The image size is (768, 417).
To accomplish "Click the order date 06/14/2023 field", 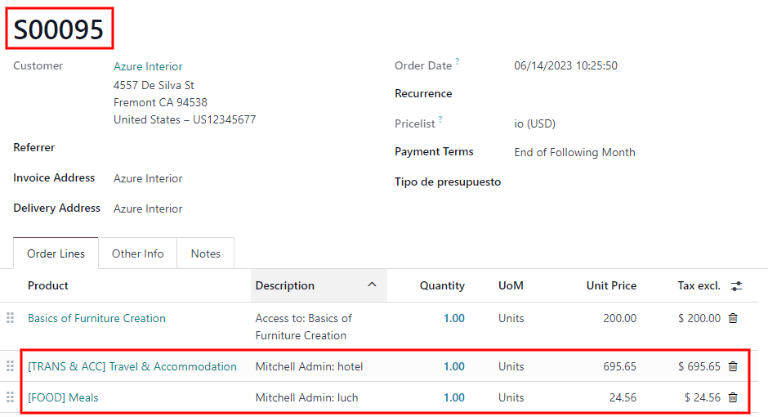I will click(x=565, y=66).
